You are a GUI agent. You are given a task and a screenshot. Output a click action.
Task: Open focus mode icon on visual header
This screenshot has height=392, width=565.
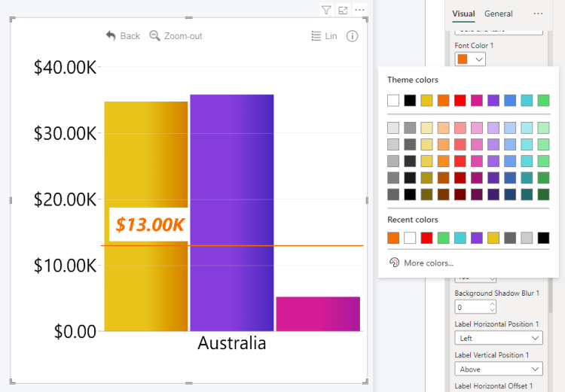[x=343, y=10]
